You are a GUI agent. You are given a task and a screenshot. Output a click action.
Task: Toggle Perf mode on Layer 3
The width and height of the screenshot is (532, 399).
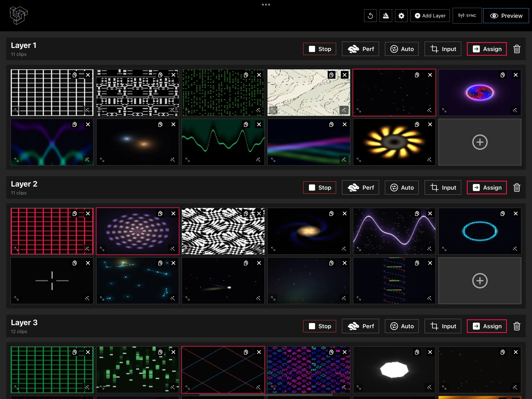(361, 326)
